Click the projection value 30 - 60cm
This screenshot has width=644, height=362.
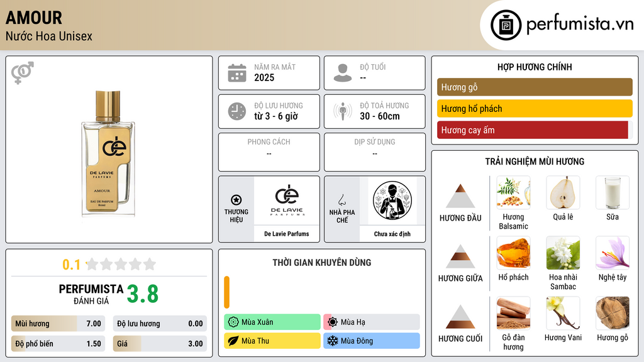coord(380,116)
